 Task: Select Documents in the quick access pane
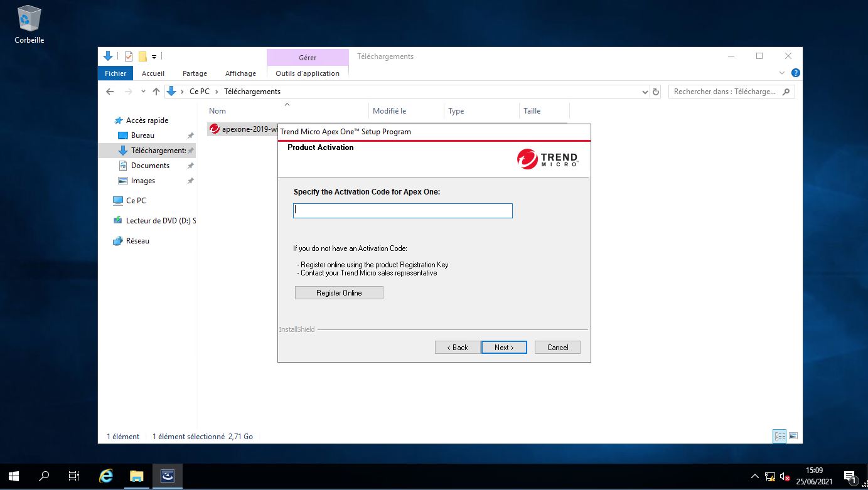(x=150, y=166)
